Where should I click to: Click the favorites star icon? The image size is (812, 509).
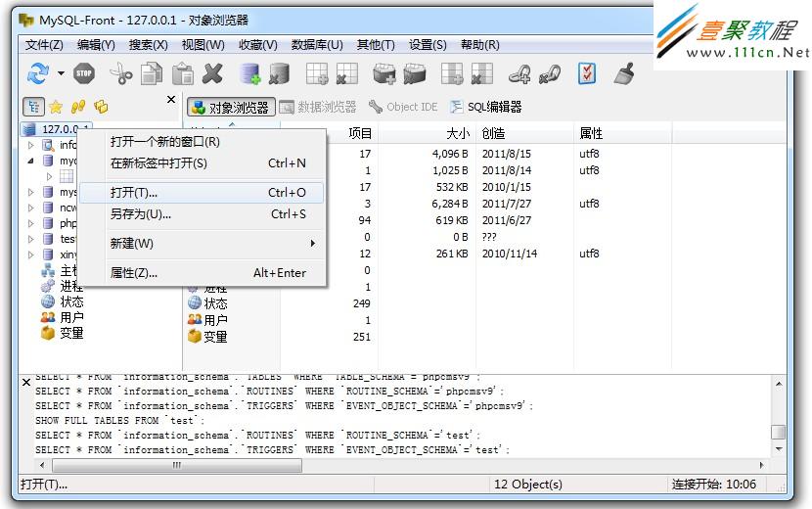[x=56, y=107]
